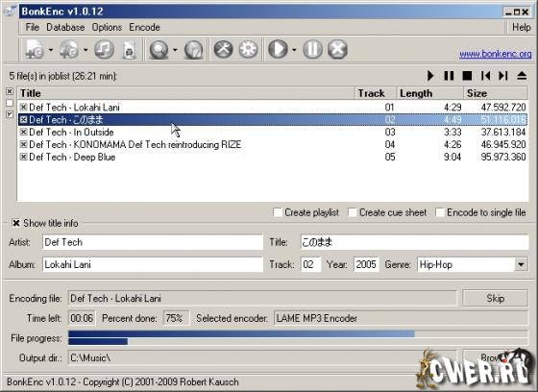The width and height of the screenshot is (538, 392).
Task: Click the 75% percent done value
Action: click(176, 318)
